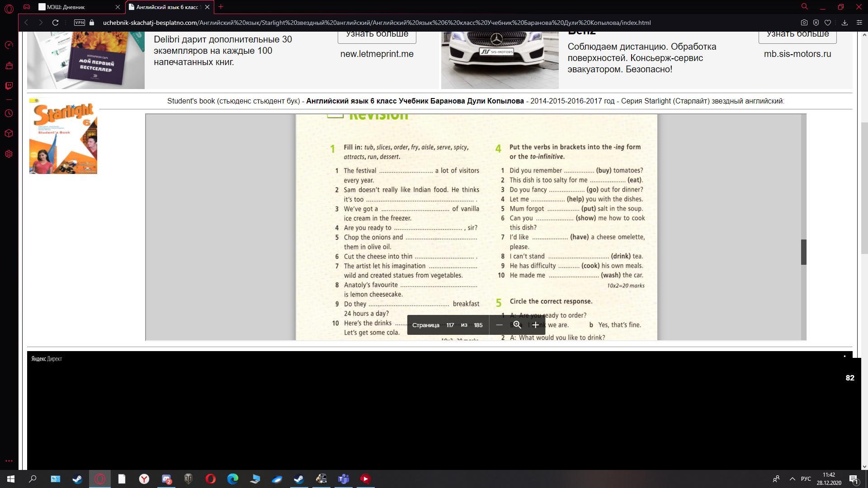Click the page number 117 field
The image size is (868, 488).
(x=450, y=325)
